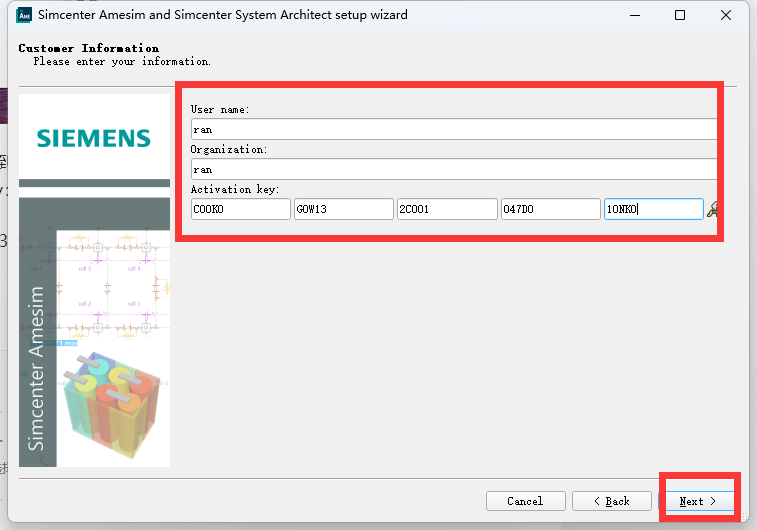Image resolution: width=757 pixels, height=530 pixels.
Task: Click the 'Please enter your information.' text
Action: (x=122, y=61)
